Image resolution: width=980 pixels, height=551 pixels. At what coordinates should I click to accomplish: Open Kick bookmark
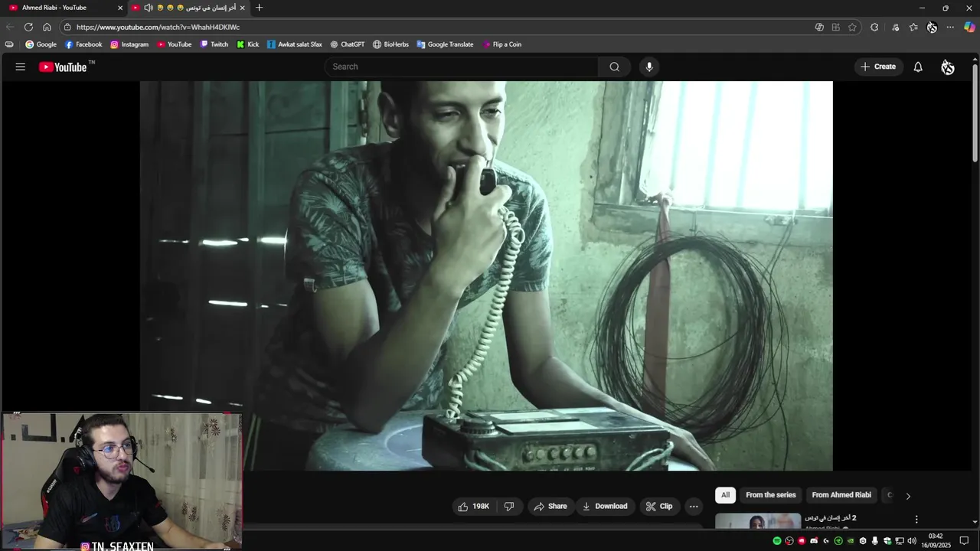pos(247,44)
